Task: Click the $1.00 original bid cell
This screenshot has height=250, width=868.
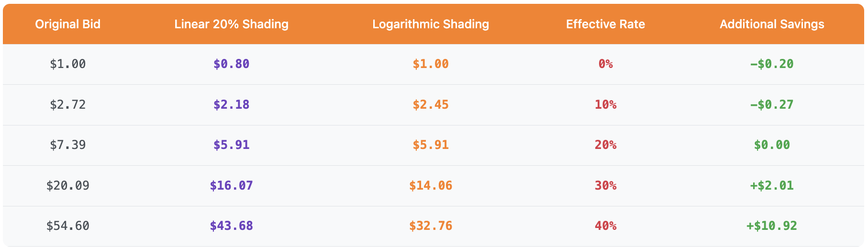Action: pos(67,64)
